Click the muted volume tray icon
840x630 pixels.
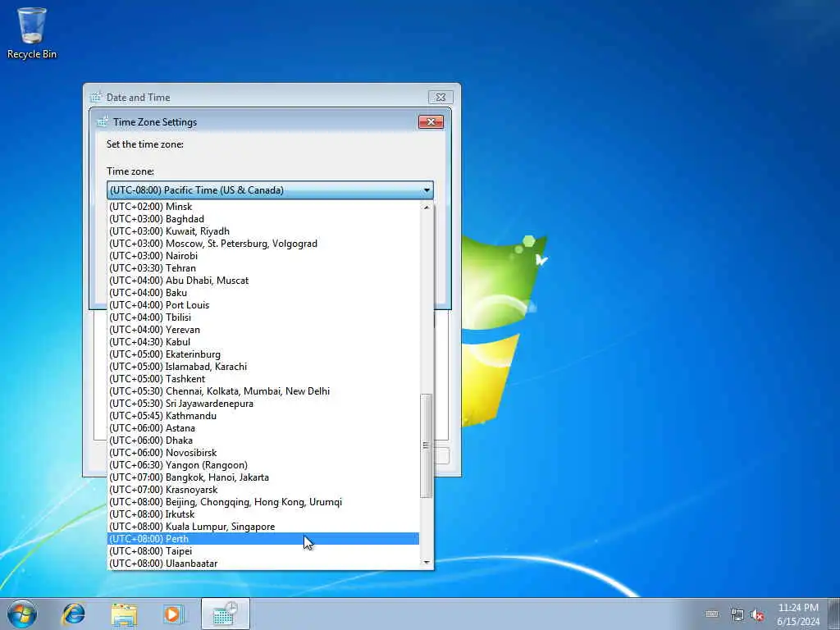click(x=757, y=615)
